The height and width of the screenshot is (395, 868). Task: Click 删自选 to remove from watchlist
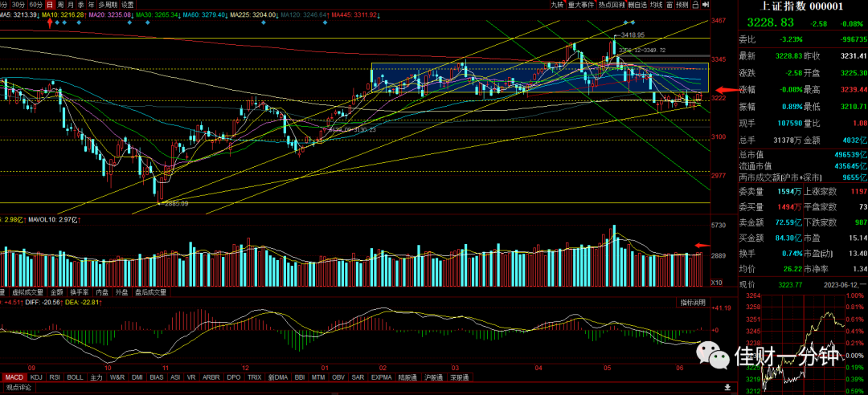point(637,5)
